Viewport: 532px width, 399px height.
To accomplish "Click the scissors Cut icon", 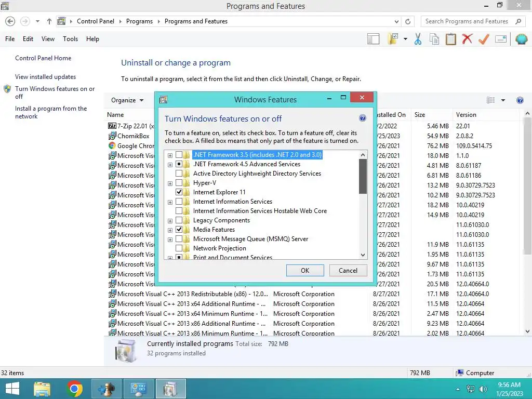I will 418,39.
